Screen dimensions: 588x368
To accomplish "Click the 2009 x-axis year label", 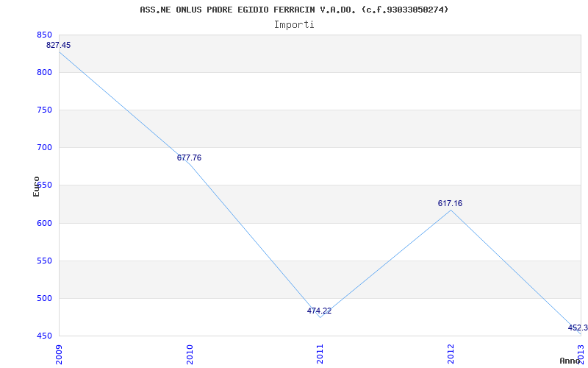I will coord(59,355).
